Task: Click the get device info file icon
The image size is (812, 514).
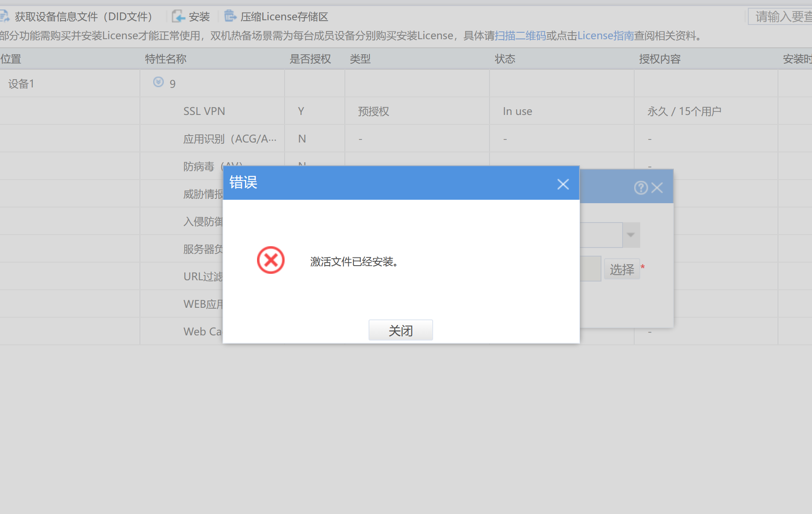Action: click(x=5, y=16)
